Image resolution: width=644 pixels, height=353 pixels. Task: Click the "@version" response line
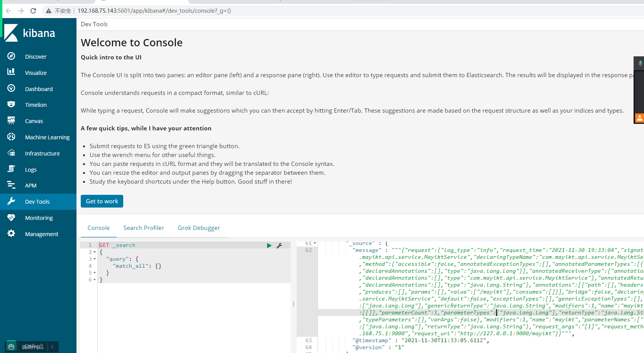(378, 347)
